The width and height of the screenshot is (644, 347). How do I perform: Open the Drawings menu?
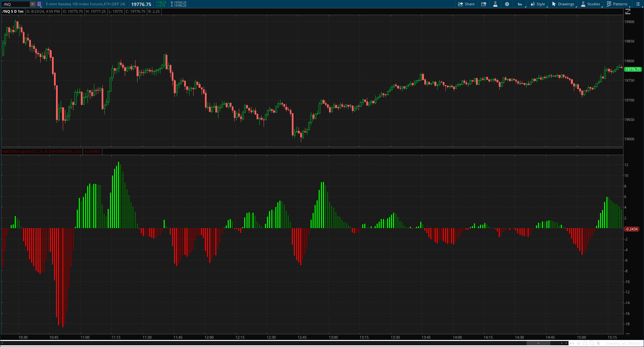(x=563, y=4)
